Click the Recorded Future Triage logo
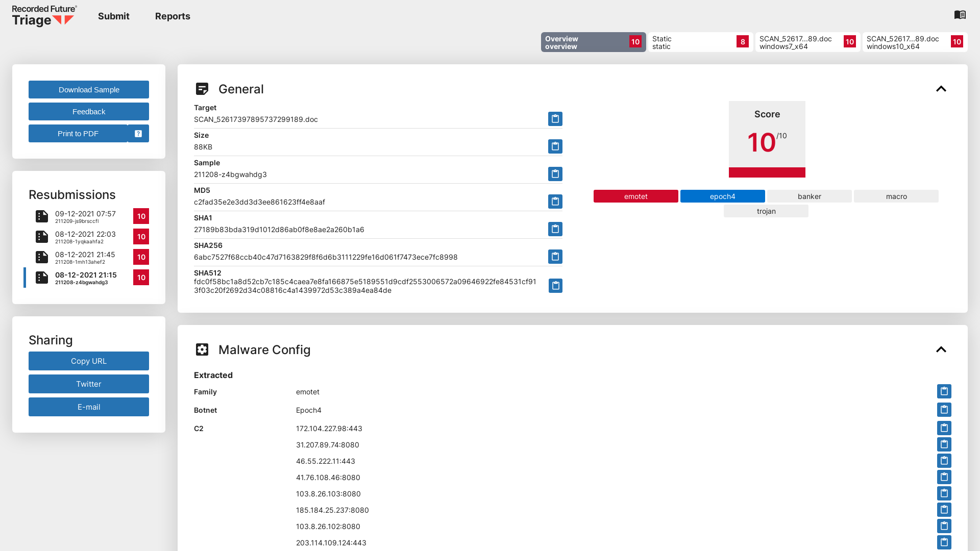The height and width of the screenshot is (551, 980). [x=44, y=16]
